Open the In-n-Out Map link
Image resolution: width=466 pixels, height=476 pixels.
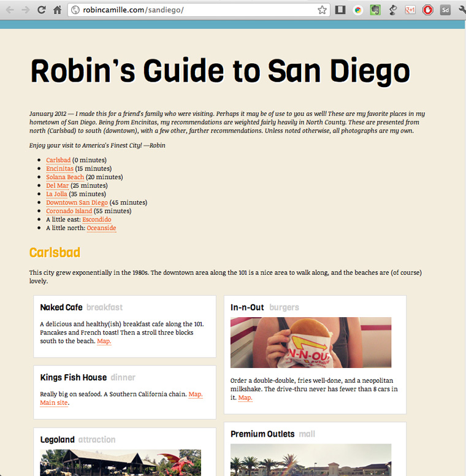[245, 397]
